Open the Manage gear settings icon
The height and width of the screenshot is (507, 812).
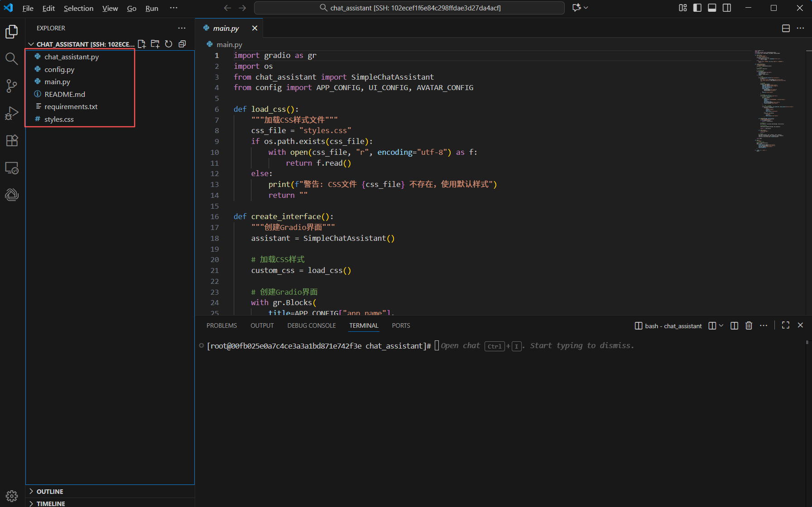pos(11,496)
